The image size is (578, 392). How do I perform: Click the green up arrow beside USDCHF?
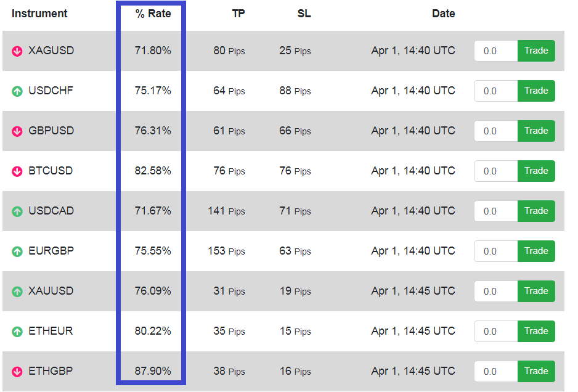[x=17, y=91]
